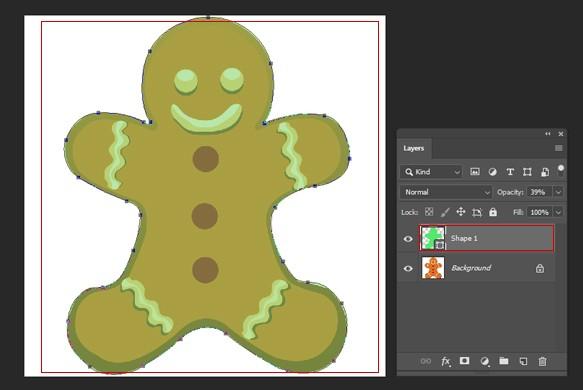583x390 pixels.
Task: Hide the Background layer
Action: (x=408, y=268)
